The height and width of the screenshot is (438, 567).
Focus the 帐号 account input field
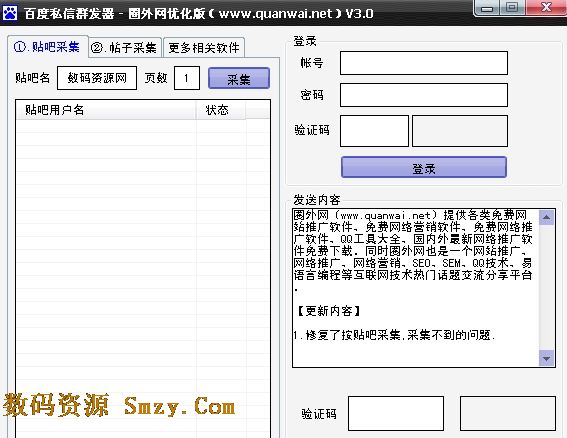point(424,63)
